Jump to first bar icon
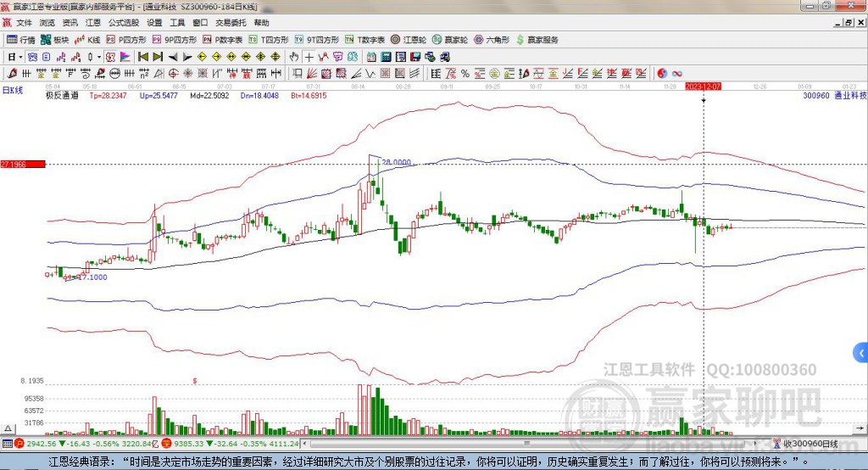 click(143, 57)
